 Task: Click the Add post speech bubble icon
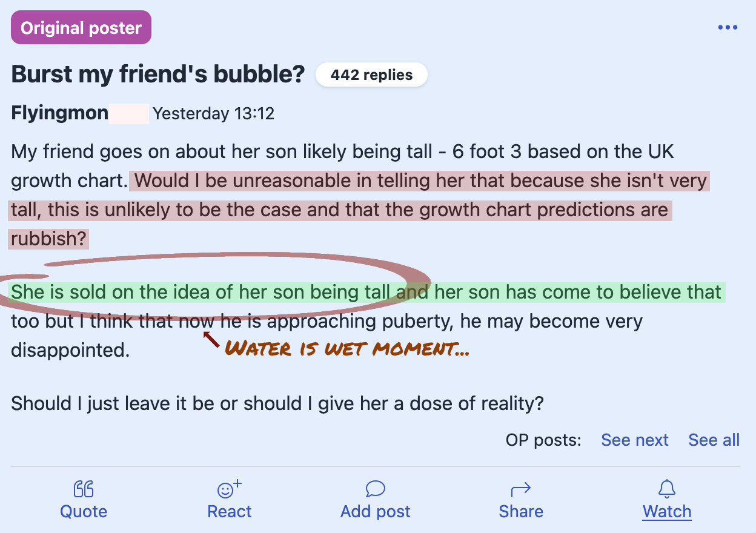374,488
